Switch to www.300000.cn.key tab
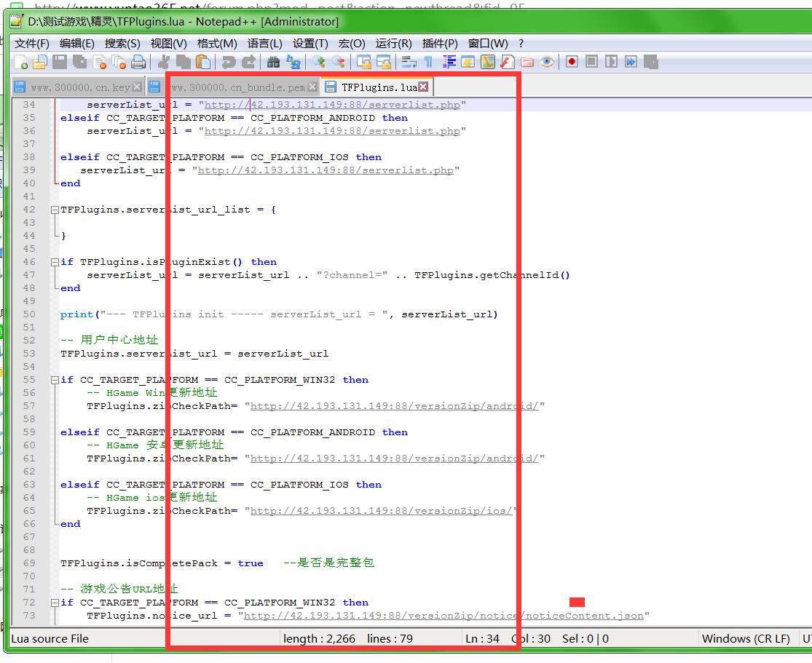Image resolution: width=812 pixels, height=663 pixels. (79, 87)
